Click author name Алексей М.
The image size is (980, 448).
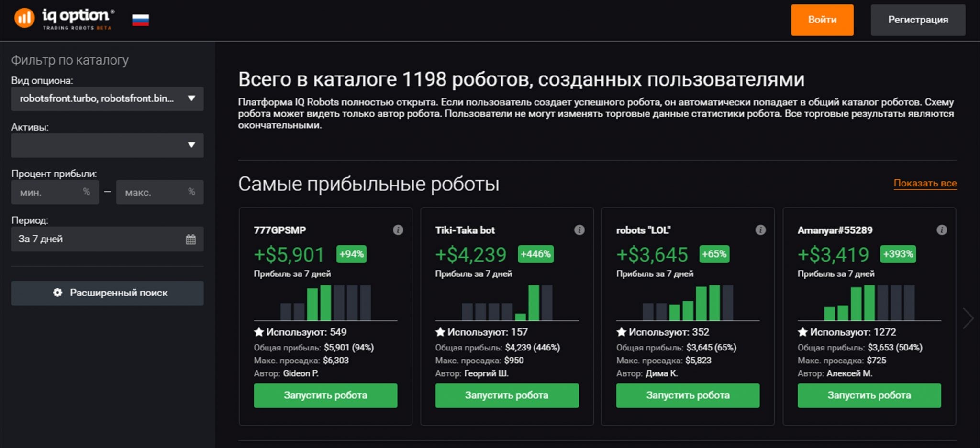[x=849, y=373]
